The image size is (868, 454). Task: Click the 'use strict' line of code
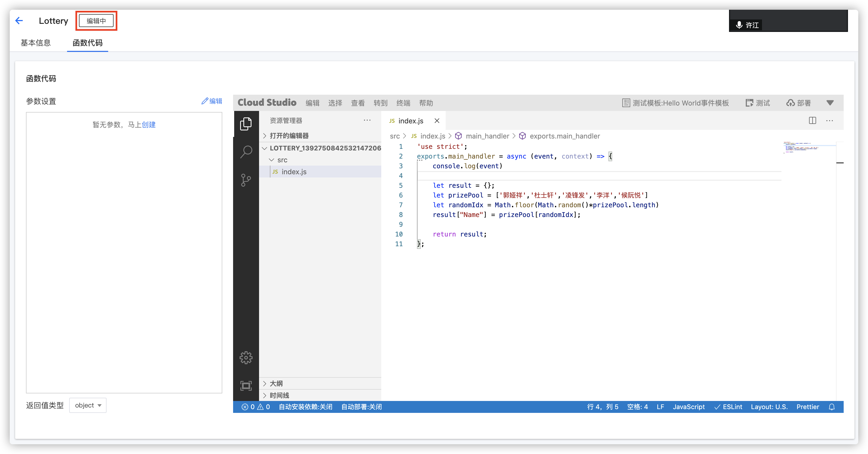(x=442, y=146)
